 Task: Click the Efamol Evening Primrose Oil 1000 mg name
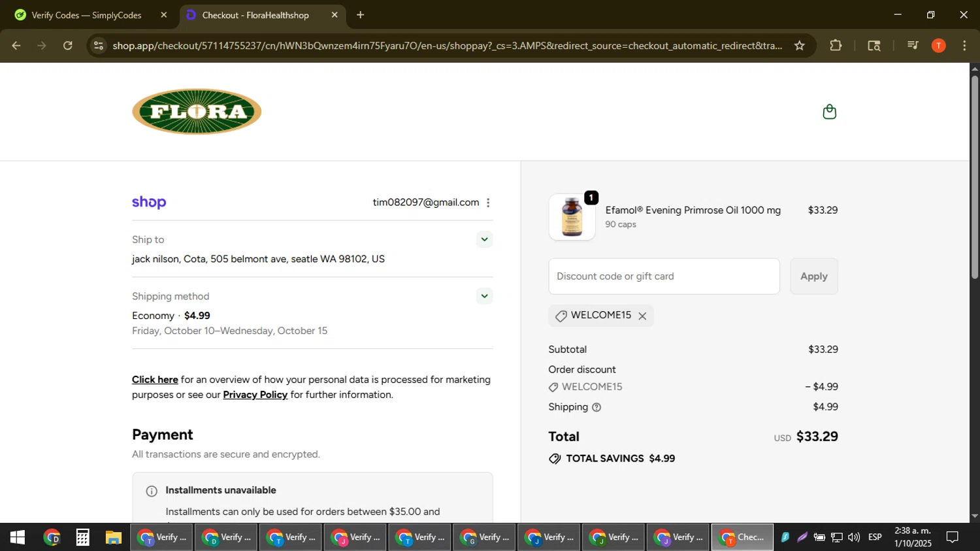pos(693,210)
